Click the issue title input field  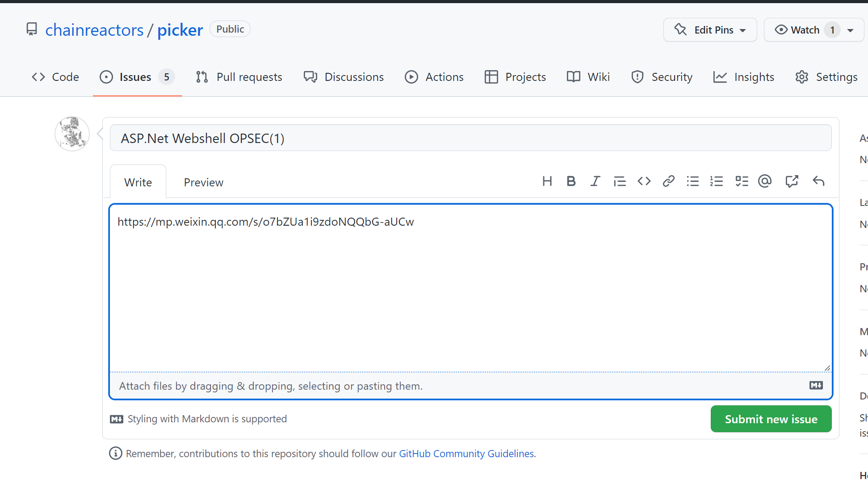(x=470, y=138)
